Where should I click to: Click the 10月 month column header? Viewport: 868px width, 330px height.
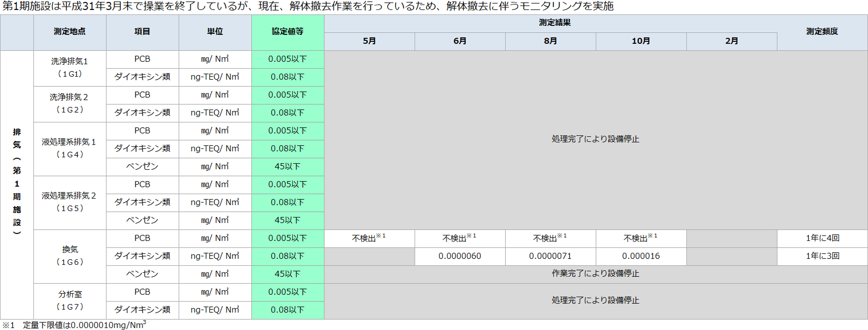pyautogui.click(x=641, y=41)
